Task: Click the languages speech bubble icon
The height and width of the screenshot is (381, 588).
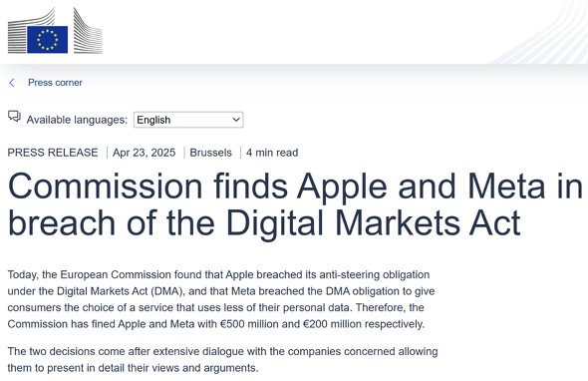Action: pyautogui.click(x=14, y=117)
